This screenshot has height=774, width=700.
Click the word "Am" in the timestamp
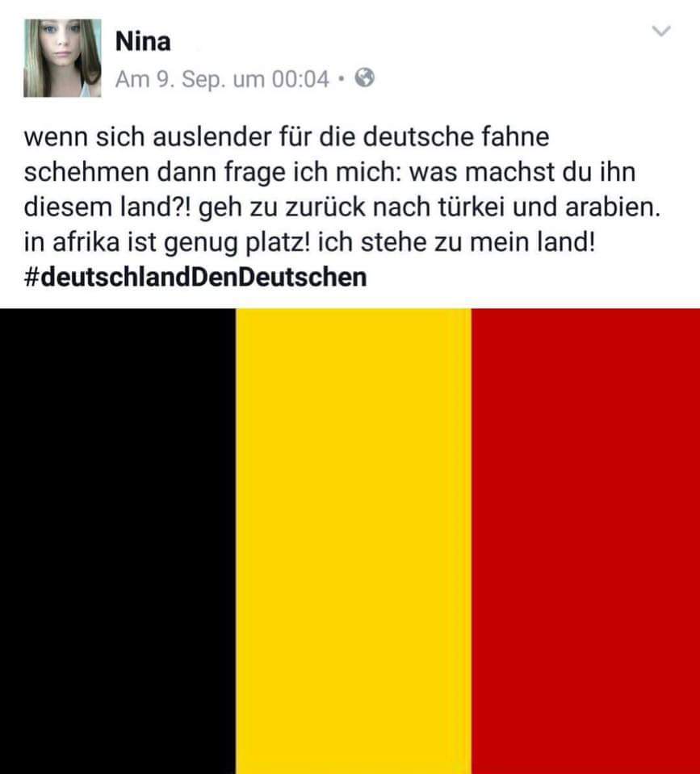click(x=132, y=79)
